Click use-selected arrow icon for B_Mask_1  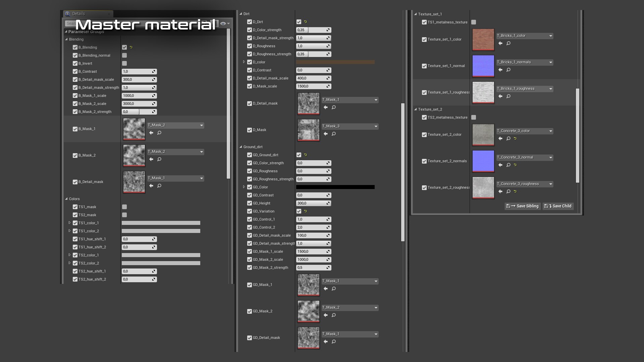click(x=151, y=133)
